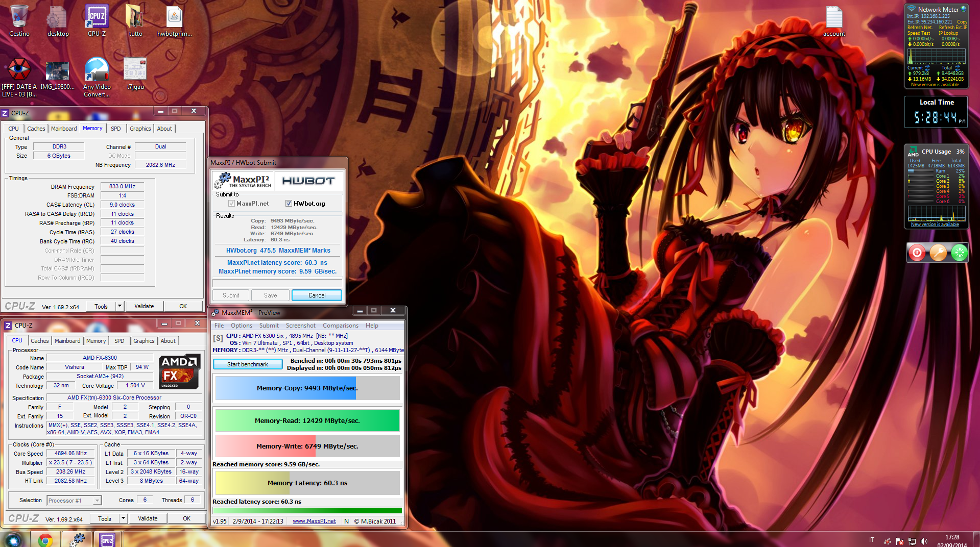
Task: Select Caches tab in the lower CPU-Z window
Action: coord(40,341)
